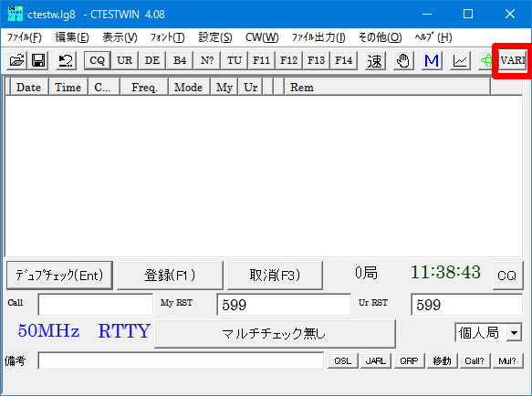Click the Freq. column header
The image size is (532, 396).
click(144, 88)
